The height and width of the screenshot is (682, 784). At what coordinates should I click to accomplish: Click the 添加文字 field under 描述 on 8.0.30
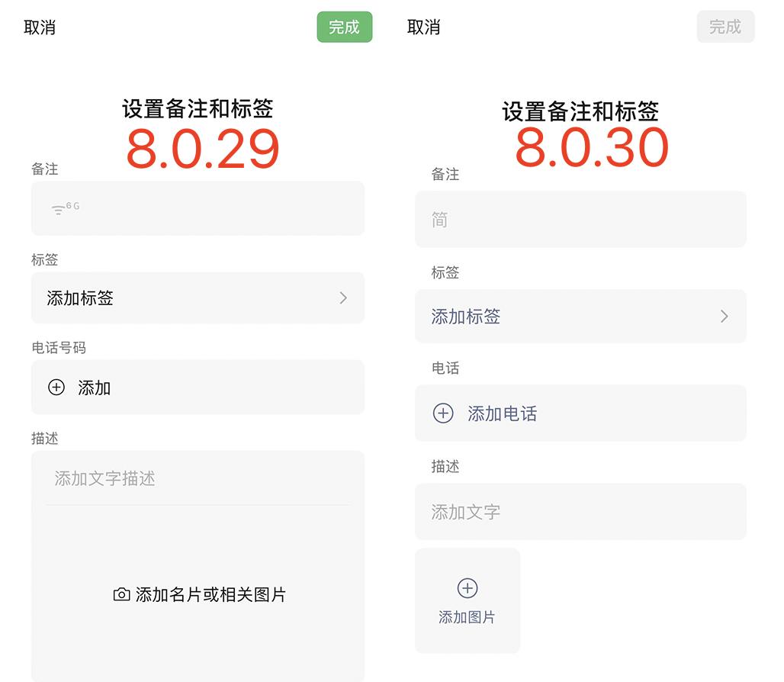click(580, 512)
